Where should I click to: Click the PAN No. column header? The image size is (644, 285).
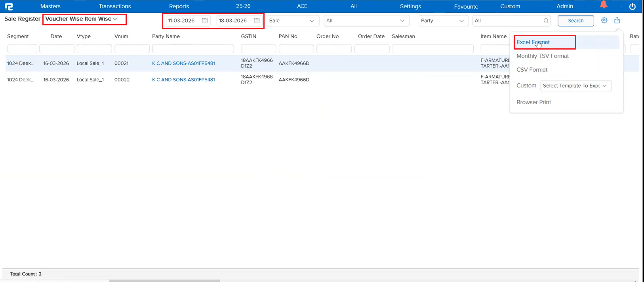[x=289, y=36]
